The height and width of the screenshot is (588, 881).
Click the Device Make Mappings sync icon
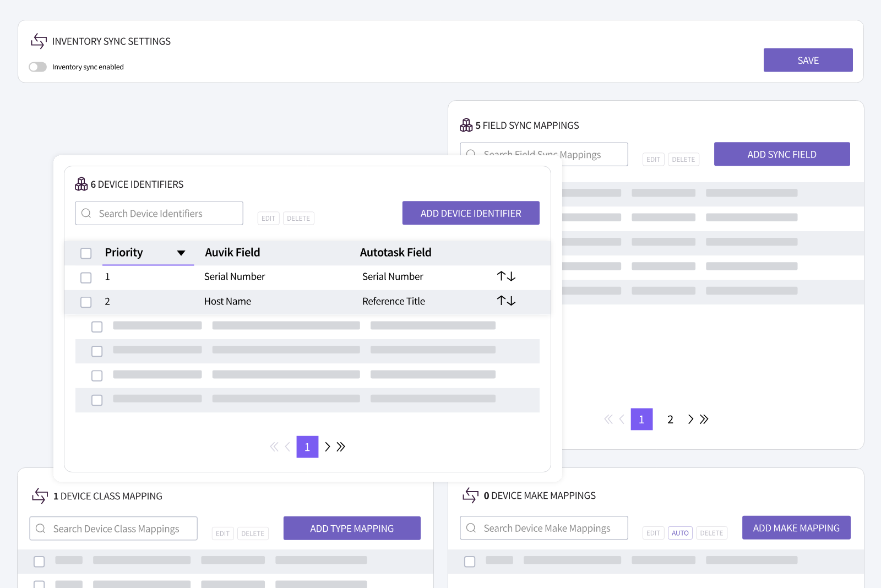pyautogui.click(x=471, y=495)
